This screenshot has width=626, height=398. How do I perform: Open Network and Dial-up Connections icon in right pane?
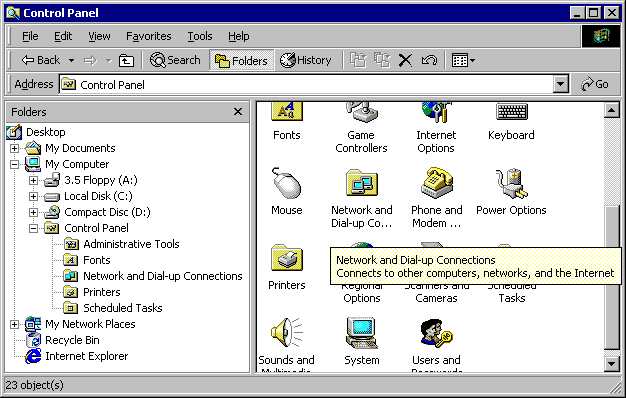pos(361,183)
